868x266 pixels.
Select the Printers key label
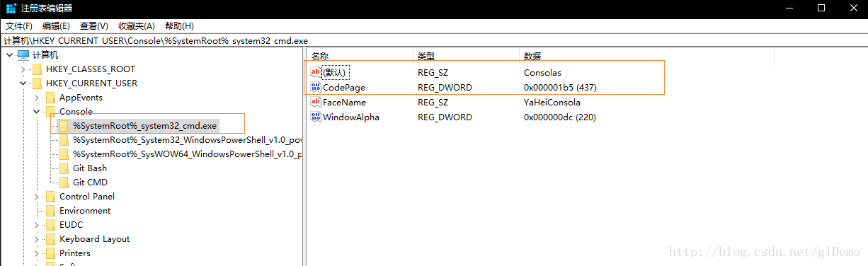coord(75,253)
